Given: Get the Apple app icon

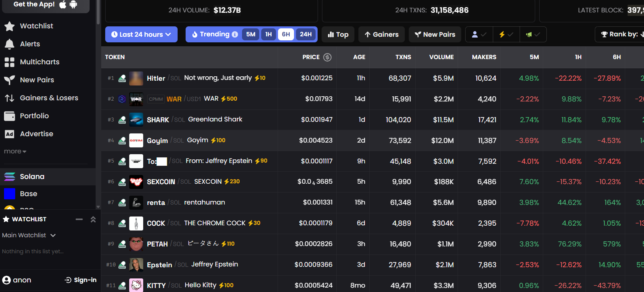Looking at the screenshot, I should coord(63,4).
